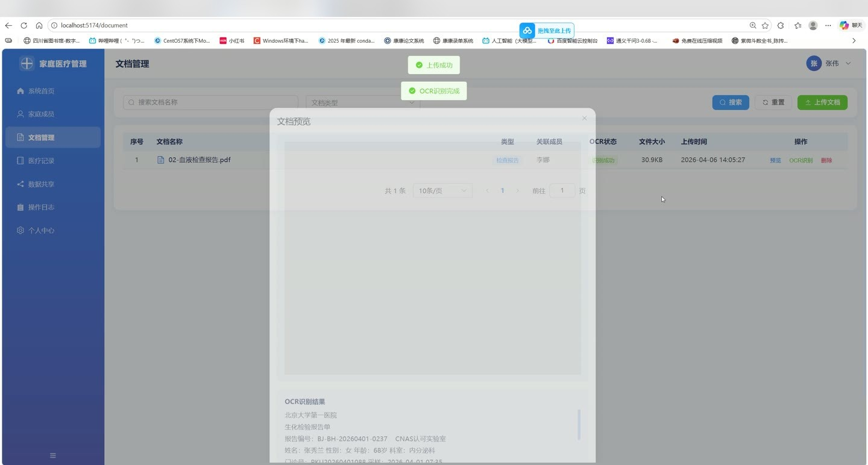Open the 康康论文系统 bookmark
This screenshot has width=868, height=465.
pos(404,41)
